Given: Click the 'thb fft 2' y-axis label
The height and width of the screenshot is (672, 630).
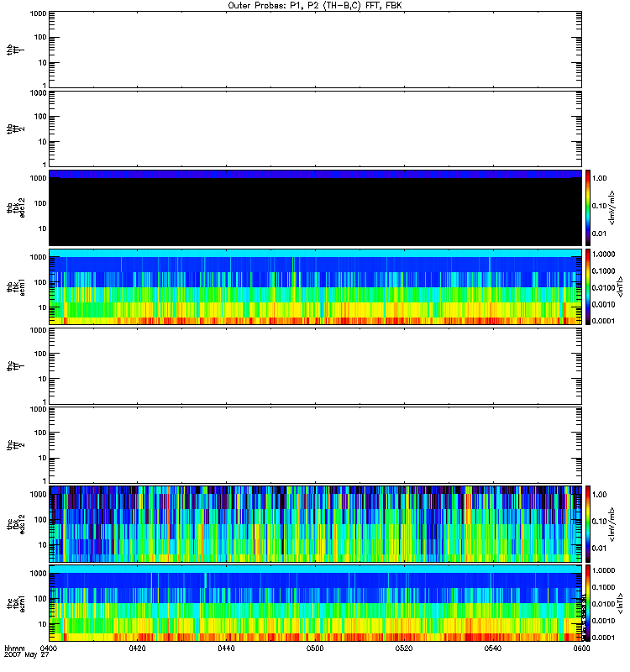Looking at the screenshot, I should coord(16,129).
